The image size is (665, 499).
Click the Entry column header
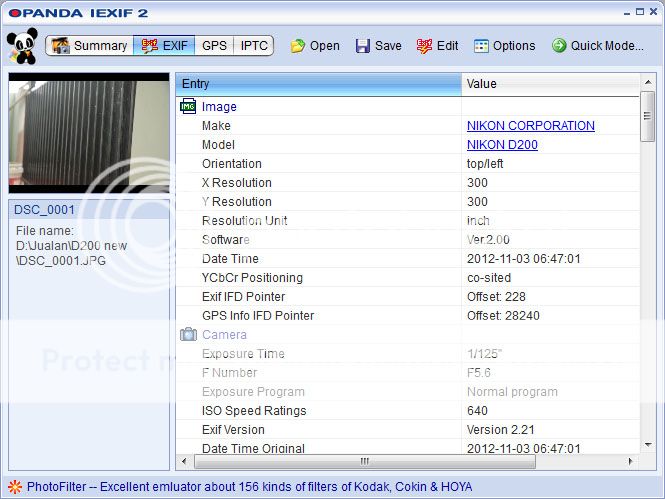318,84
